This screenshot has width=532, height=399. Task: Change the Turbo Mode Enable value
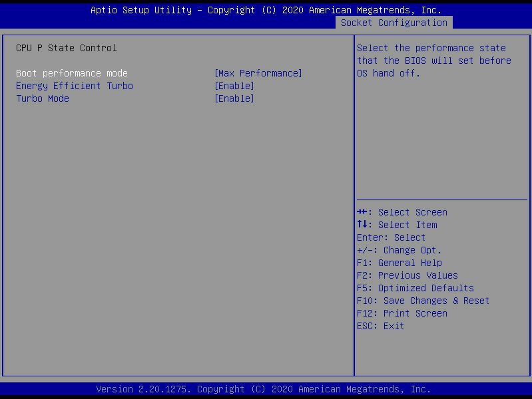click(x=234, y=98)
